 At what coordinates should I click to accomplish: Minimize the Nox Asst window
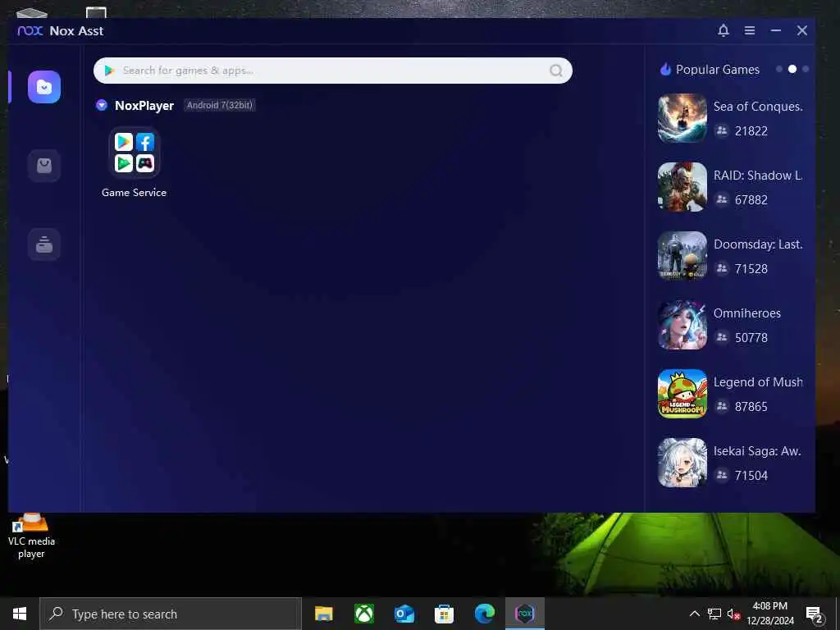[x=776, y=30]
